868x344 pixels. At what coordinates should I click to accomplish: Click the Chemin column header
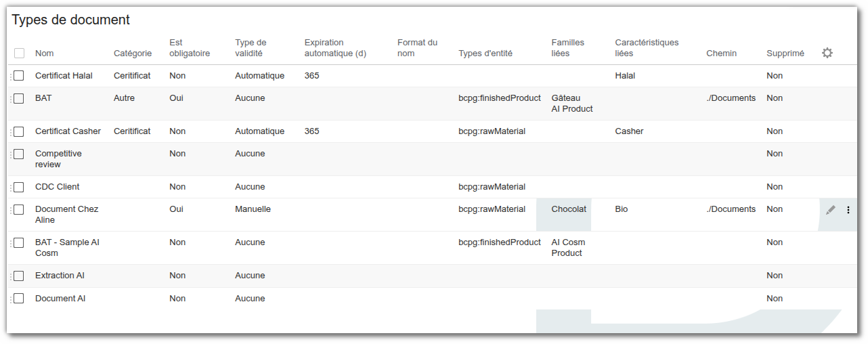[721, 53]
